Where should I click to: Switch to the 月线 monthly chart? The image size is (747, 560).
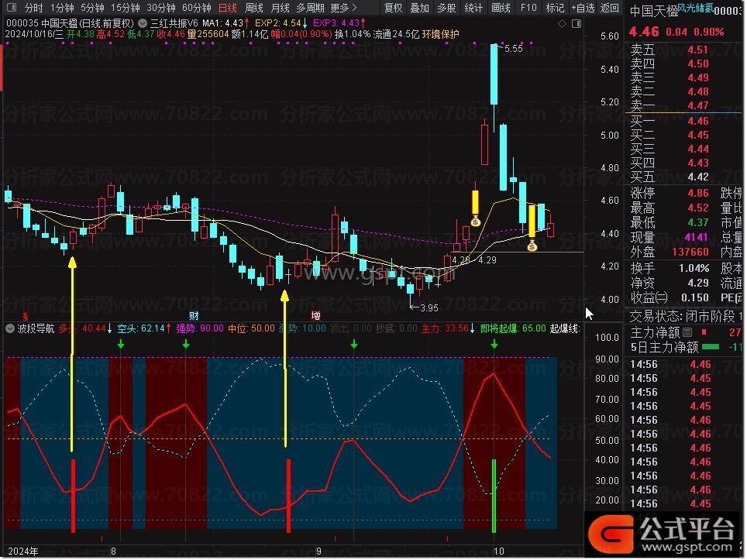281,8
